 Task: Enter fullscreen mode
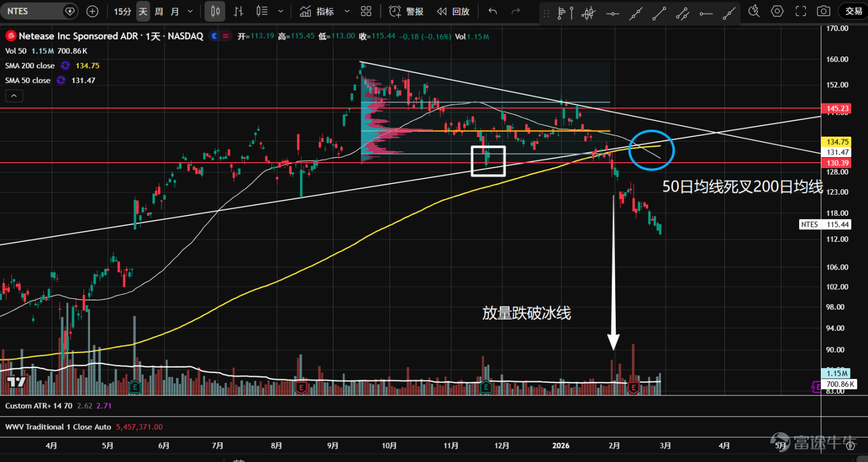(801, 11)
